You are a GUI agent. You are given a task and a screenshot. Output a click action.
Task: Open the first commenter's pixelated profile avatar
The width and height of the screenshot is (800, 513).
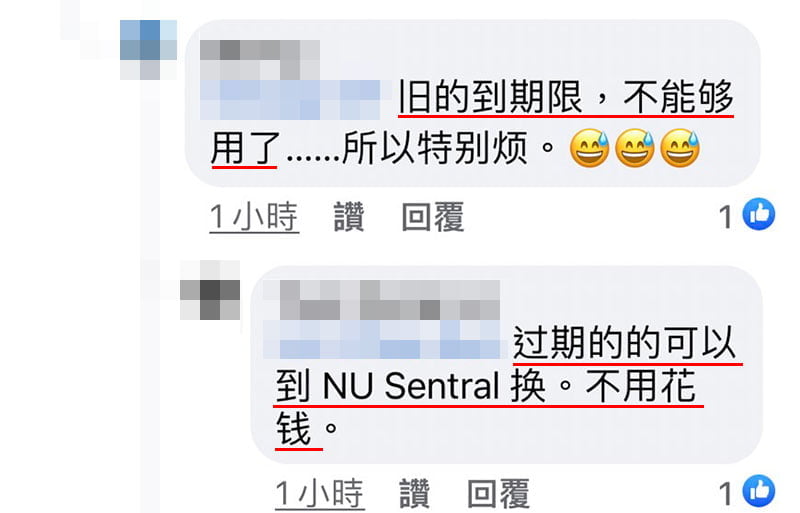(148, 50)
